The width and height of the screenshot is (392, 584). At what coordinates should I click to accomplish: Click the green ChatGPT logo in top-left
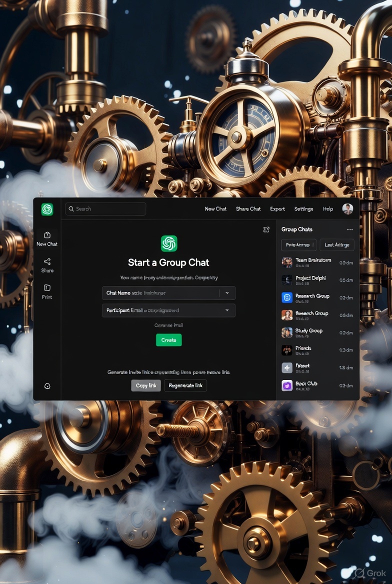[x=47, y=209]
